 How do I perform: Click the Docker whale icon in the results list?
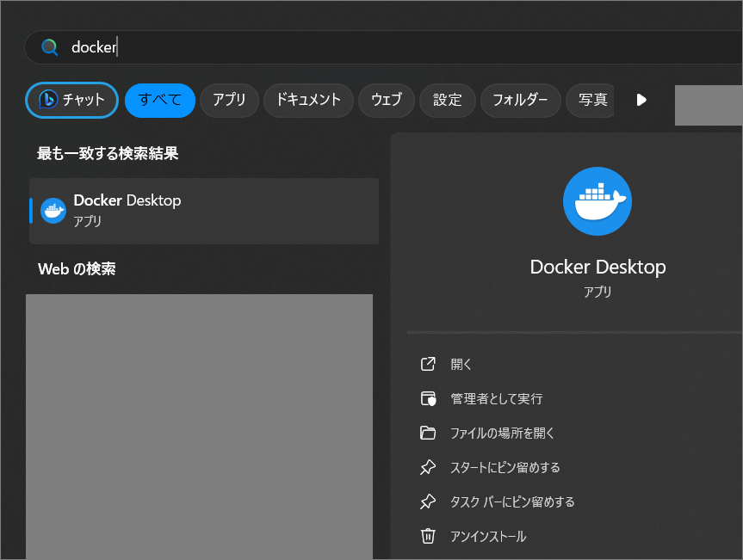[x=53, y=211]
